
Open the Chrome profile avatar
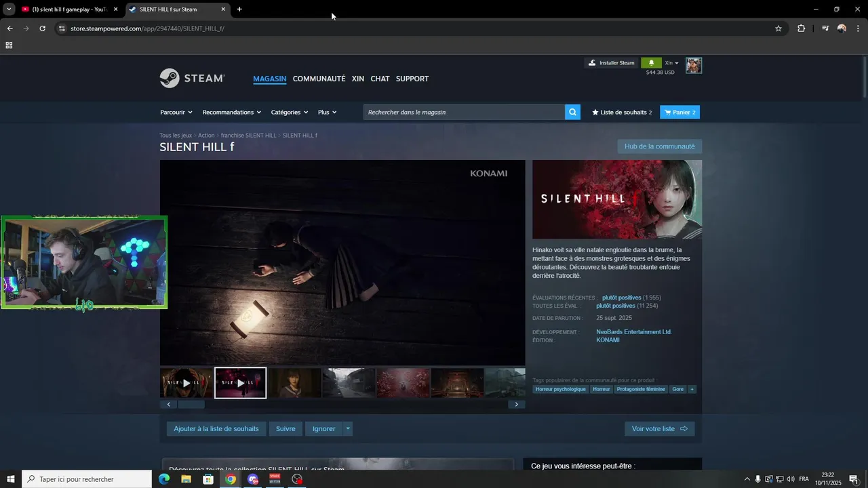pyautogui.click(x=842, y=28)
